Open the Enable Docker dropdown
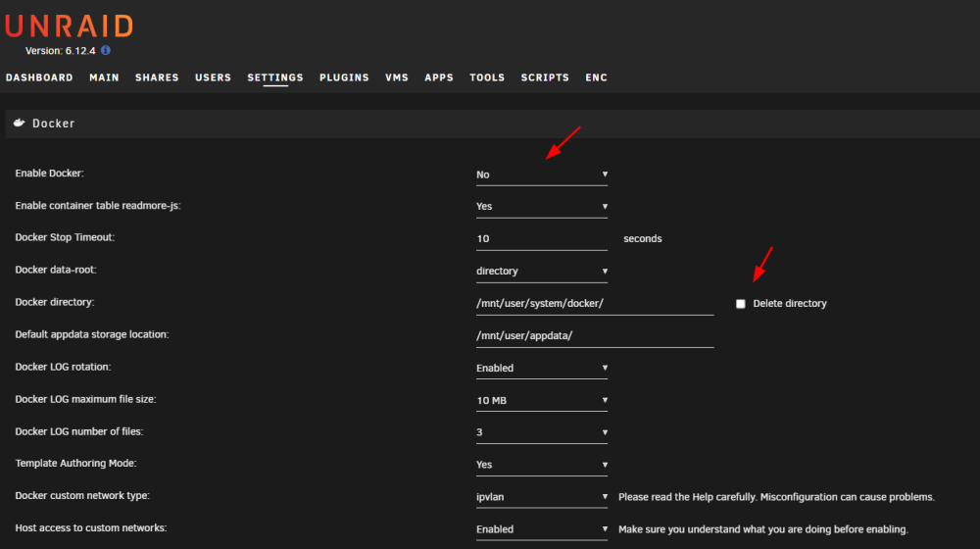The height and width of the screenshot is (549, 980). pyautogui.click(x=542, y=175)
